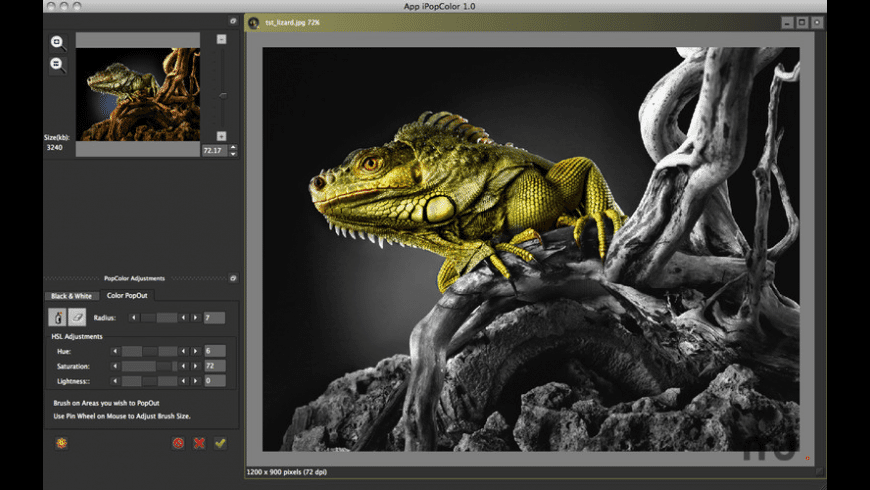The image size is (870, 490).
Task: Click the "tst_lizard.jpg 72%" window title
Action: coord(292,23)
